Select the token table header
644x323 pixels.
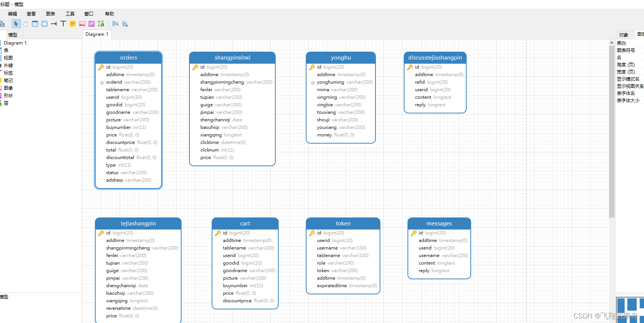click(343, 223)
